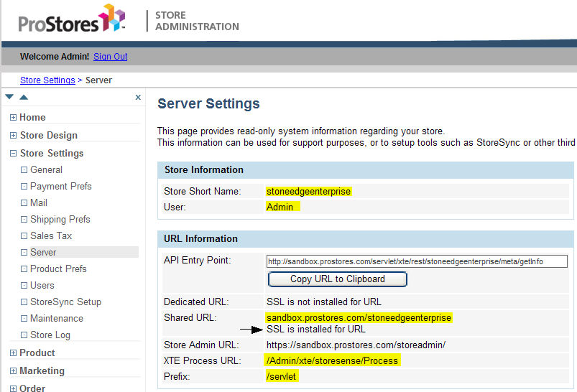Click the Product menu label
Image resolution: width=577 pixels, height=392 pixels.
point(37,353)
